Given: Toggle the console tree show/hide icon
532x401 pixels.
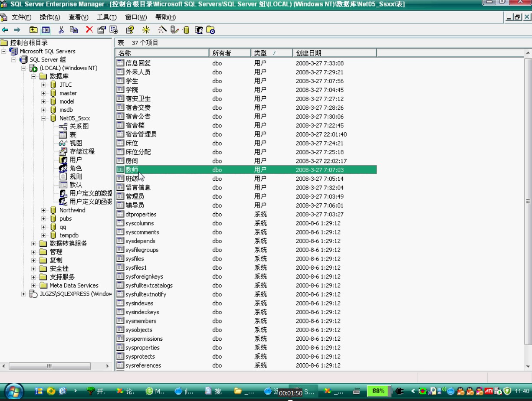Looking at the screenshot, I should point(46,30).
